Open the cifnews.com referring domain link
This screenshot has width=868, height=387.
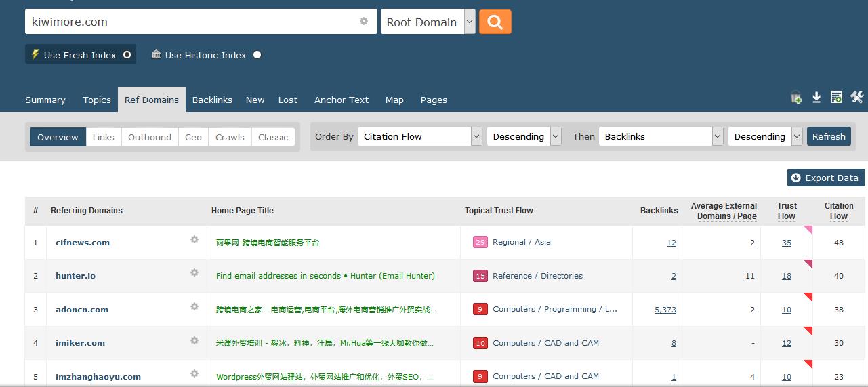point(83,243)
